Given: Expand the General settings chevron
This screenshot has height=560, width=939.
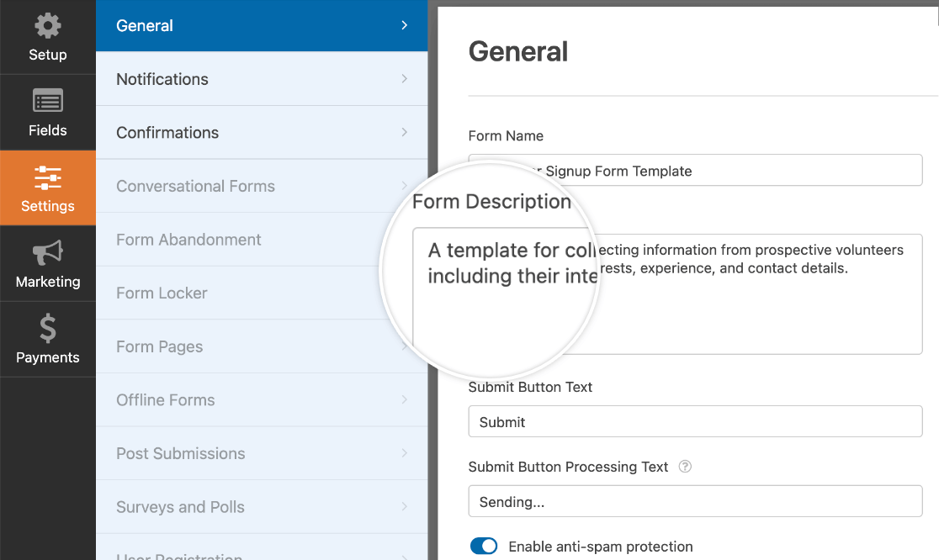Looking at the screenshot, I should click(x=404, y=25).
